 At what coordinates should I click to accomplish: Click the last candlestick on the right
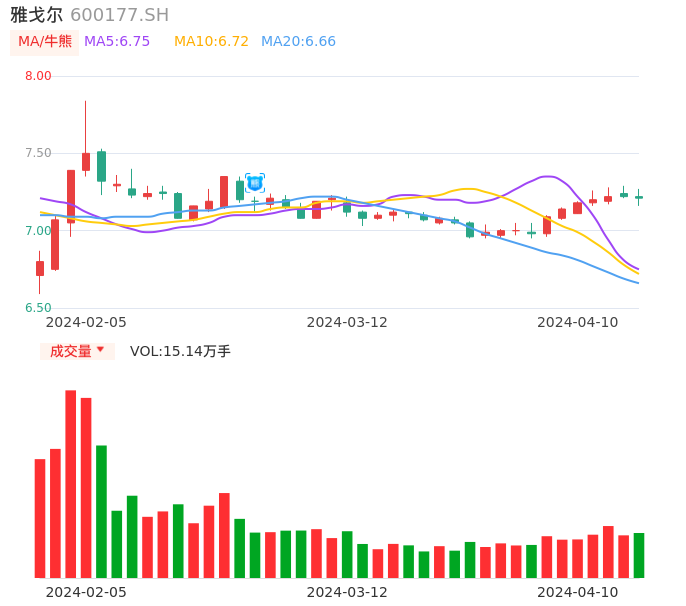click(639, 197)
